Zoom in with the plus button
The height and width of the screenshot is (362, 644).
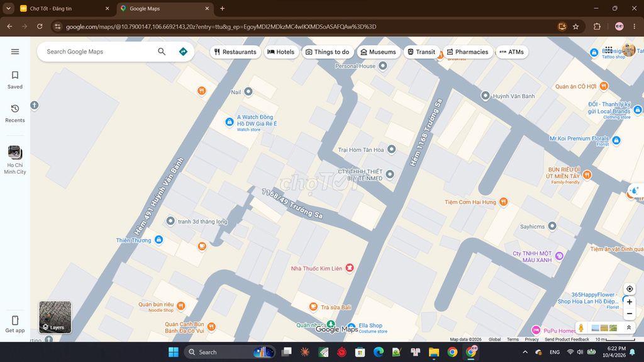coord(629,302)
